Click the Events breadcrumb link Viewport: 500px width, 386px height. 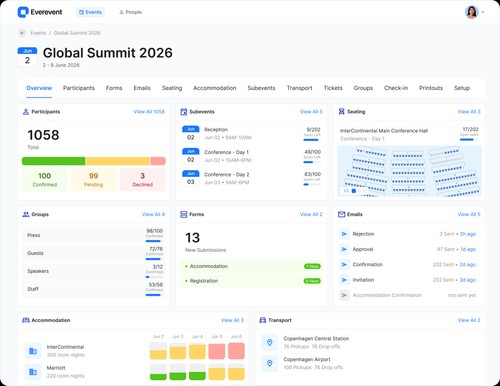click(38, 33)
